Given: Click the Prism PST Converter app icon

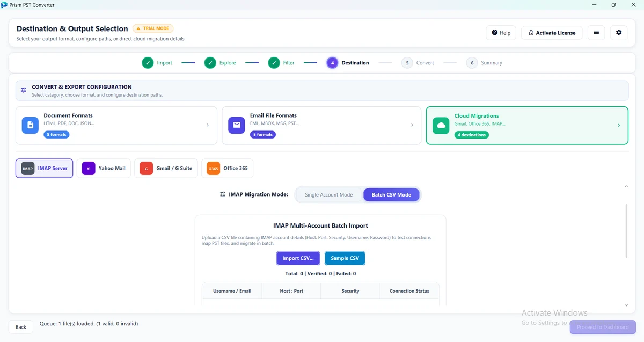Looking at the screenshot, I should [x=4, y=5].
